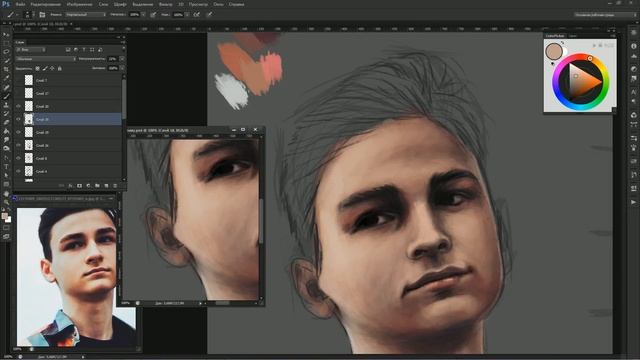Screen dimensions: 640x360
Task: Open the workspace switcher dropdown
Action: coord(605,14)
